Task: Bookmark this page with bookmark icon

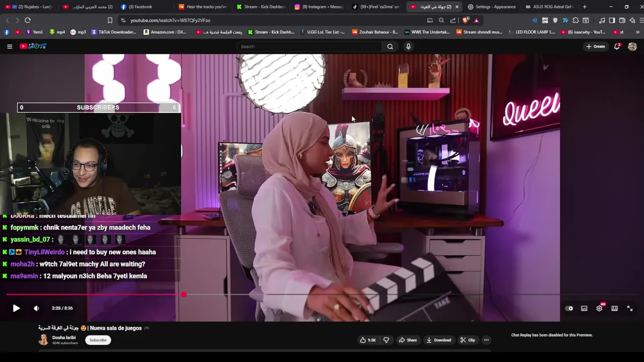Action: click(x=110, y=20)
